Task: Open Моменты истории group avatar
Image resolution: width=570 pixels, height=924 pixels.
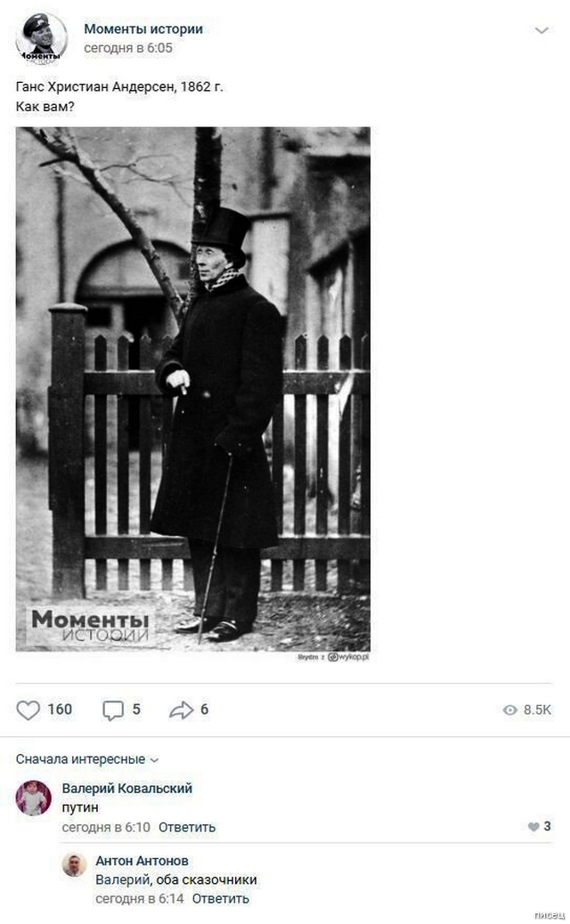Action: [41, 37]
